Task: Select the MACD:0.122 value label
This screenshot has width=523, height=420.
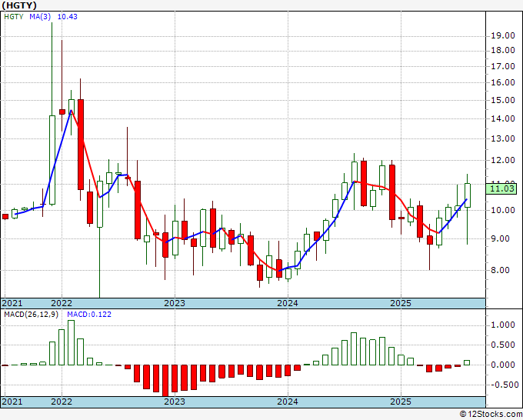Action: point(89,315)
